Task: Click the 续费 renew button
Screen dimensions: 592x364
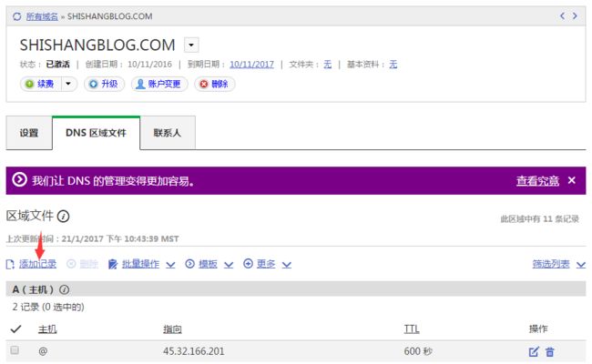Action: (41, 84)
